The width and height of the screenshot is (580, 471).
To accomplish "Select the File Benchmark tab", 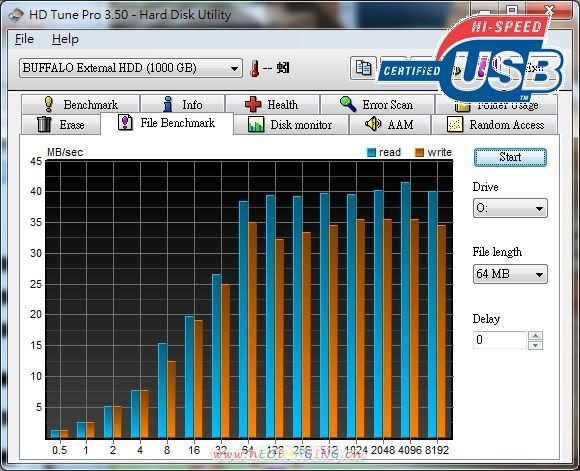I will point(167,123).
